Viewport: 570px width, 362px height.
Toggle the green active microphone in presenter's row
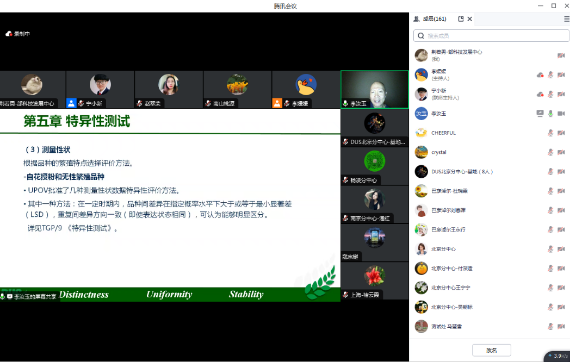tap(551, 113)
